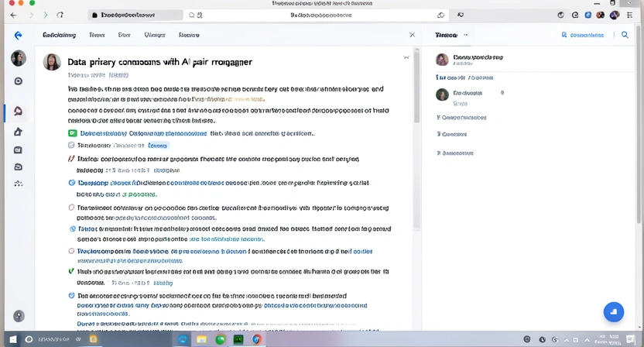Open the user avatar in left sidebar
This screenshot has height=347, width=644.
pos(19,58)
